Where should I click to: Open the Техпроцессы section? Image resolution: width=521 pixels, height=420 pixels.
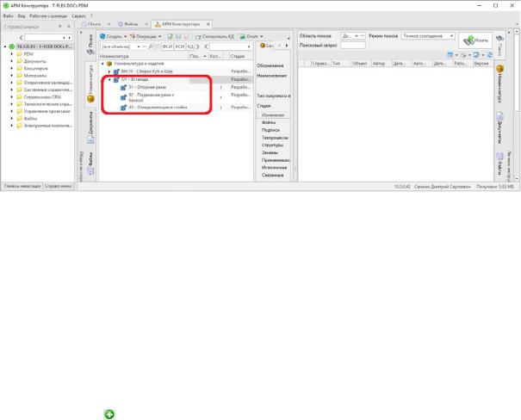pyautogui.click(x=275, y=138)
